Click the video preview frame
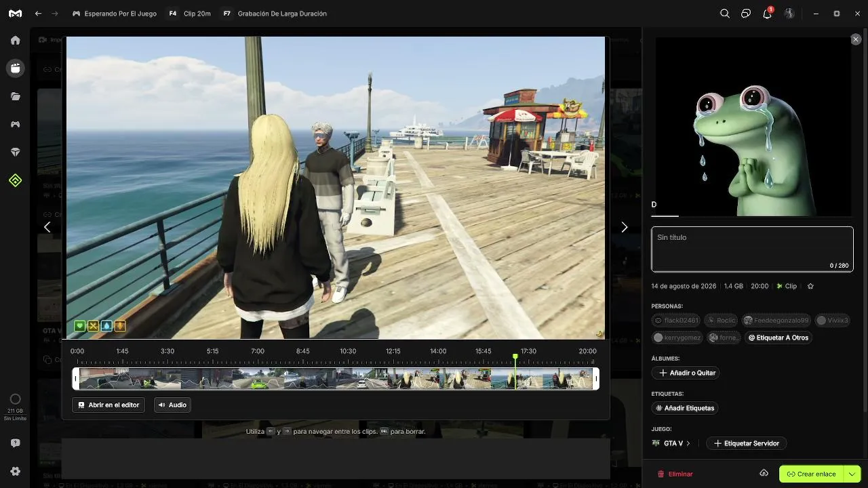868x488 pixels. coord(336,188)
